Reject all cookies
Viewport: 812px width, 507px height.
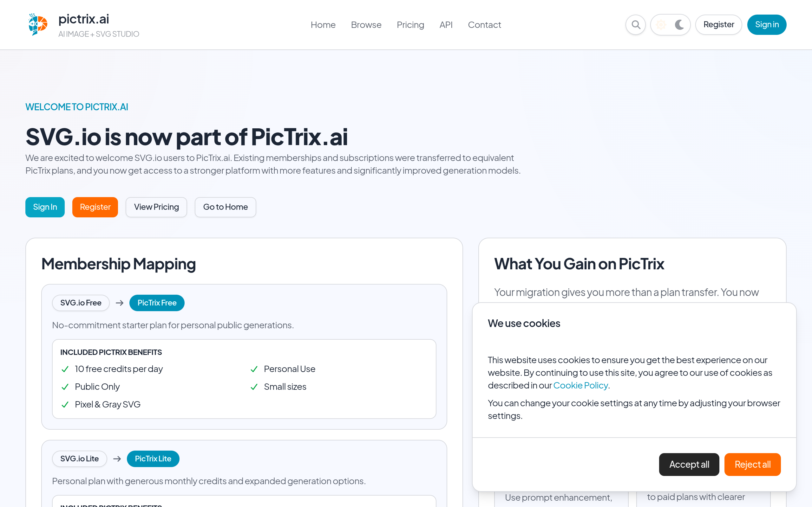(x=752, y=464)
